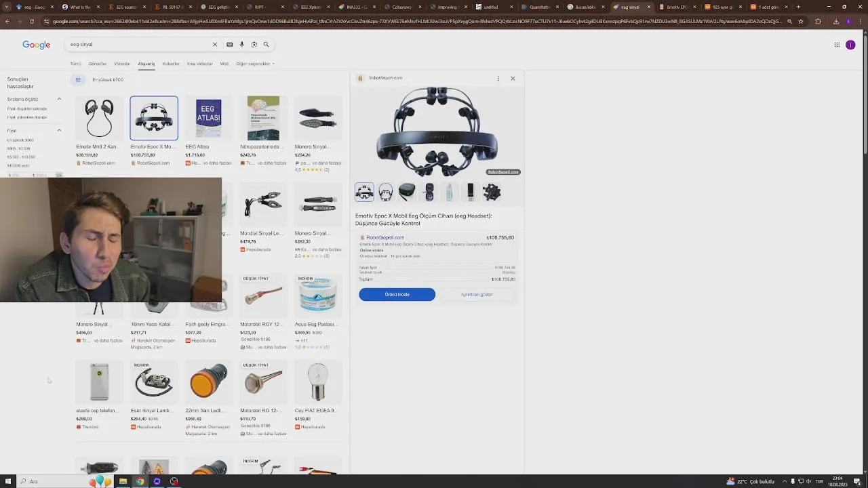868x488 pixels.
Task: Collapse the Fiyat filter section
Action: [x=59, y=131]
